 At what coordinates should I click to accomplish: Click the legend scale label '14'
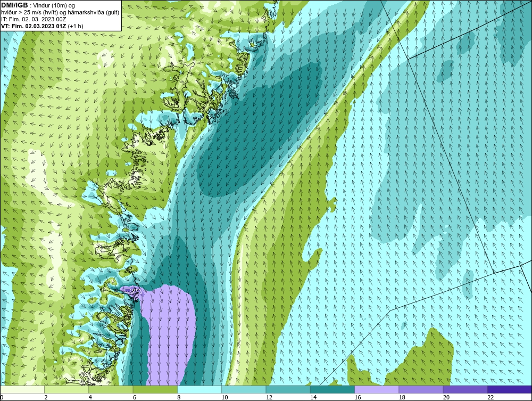[x=313, y=398]
